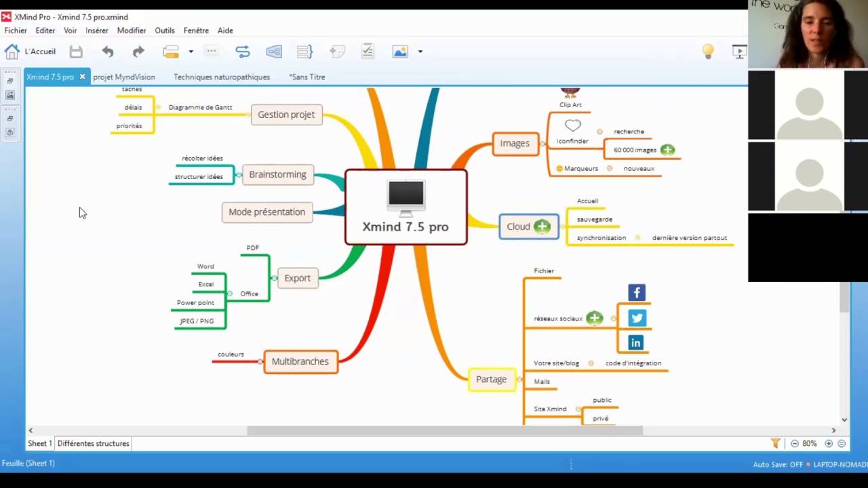Screen dimensions: 868x488
Task: Select the Brainstorming topic
Action: [x=277, y=174]
